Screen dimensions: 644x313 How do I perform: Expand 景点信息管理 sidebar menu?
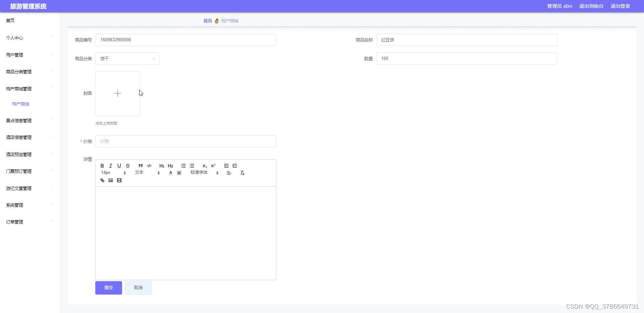point(30,121)
